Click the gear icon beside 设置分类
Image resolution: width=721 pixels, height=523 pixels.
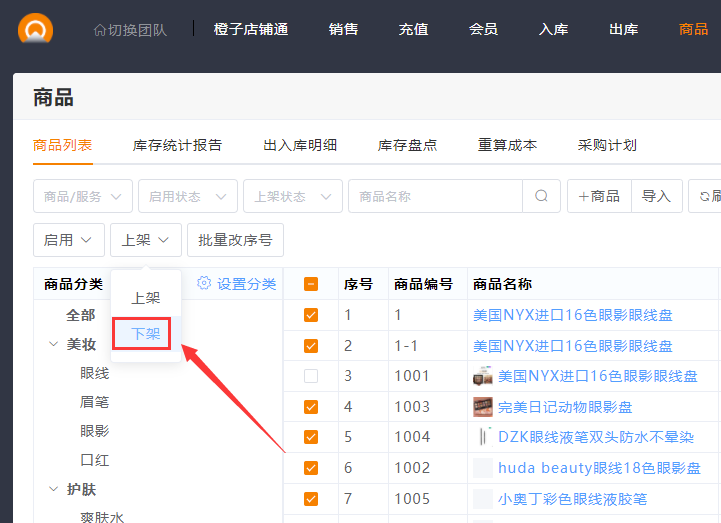(x=204, y=284)
